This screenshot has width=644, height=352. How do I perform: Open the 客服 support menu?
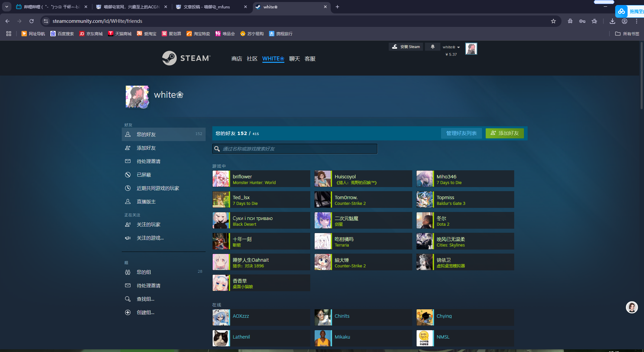pos(310,59)
